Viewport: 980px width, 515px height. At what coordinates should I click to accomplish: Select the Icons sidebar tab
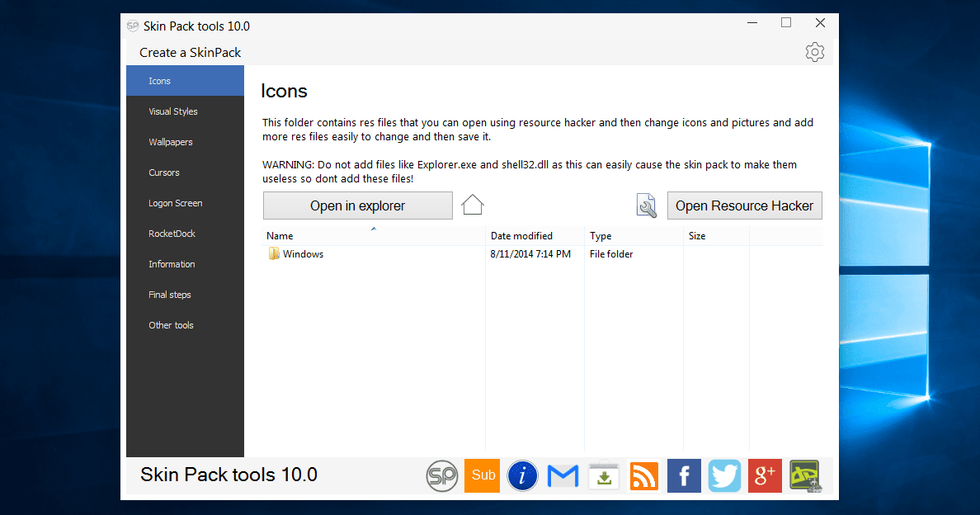pyautogui.click(x=185, y=81)
